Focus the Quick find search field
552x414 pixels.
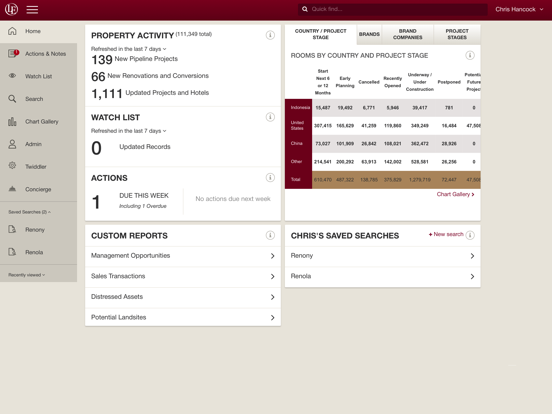point(393,9)
